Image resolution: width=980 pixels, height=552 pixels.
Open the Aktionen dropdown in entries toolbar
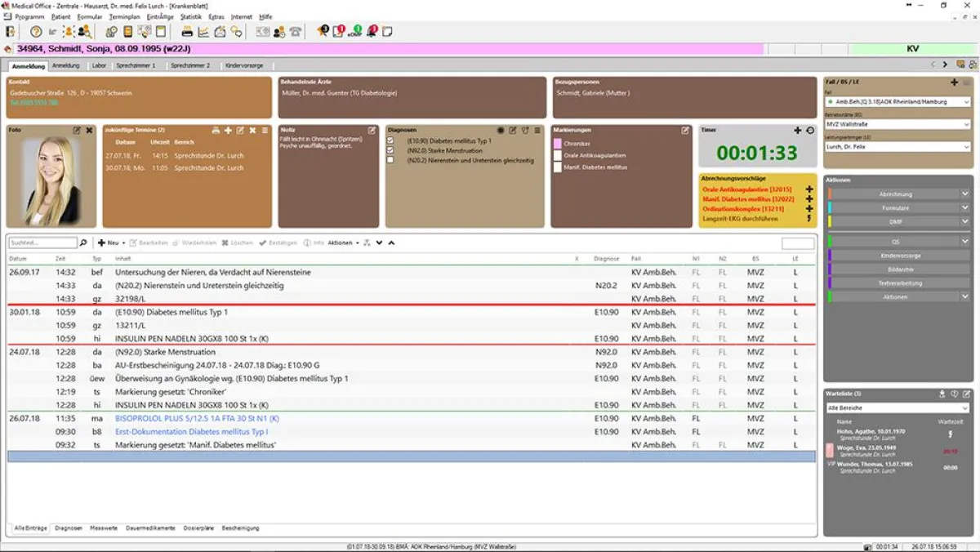click(343, 243)
